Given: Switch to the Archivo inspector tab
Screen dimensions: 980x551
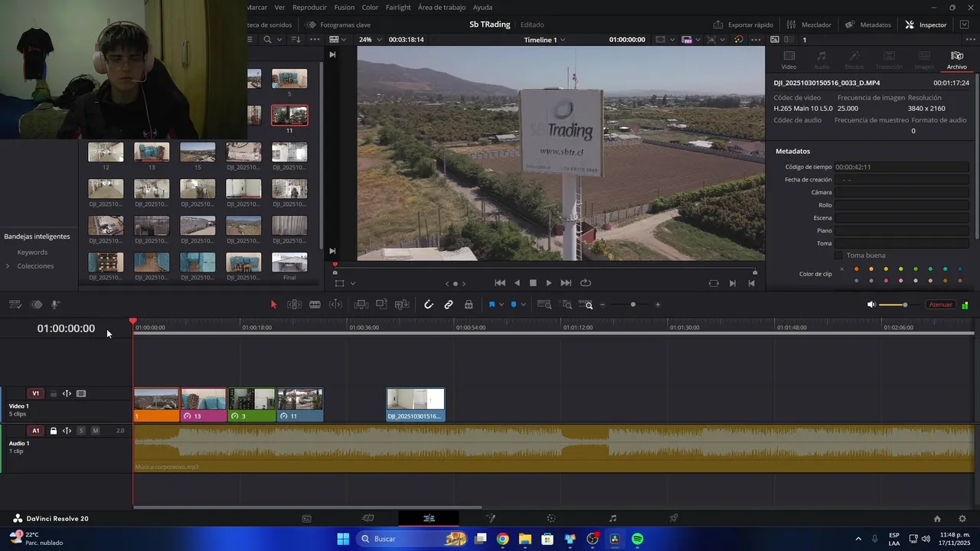Looking at the screenshot, I should (956, 60).
